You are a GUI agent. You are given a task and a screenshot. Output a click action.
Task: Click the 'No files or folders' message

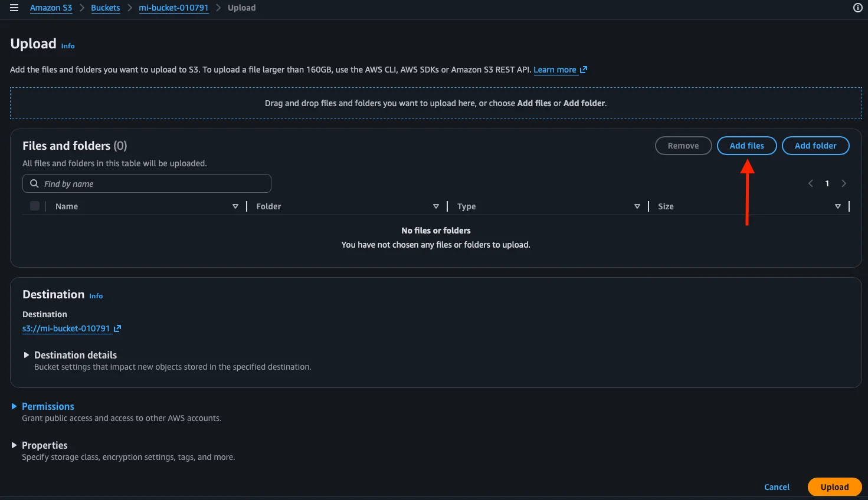436,231
